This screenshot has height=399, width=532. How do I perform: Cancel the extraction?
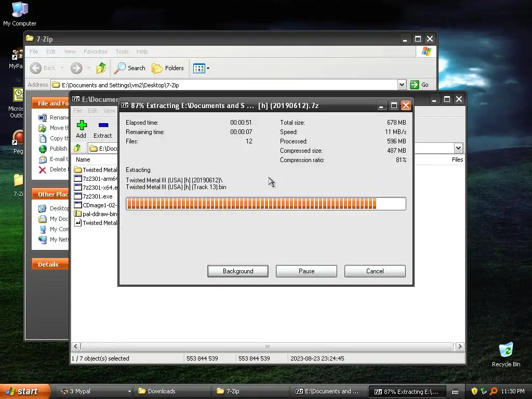coord(375,271)
